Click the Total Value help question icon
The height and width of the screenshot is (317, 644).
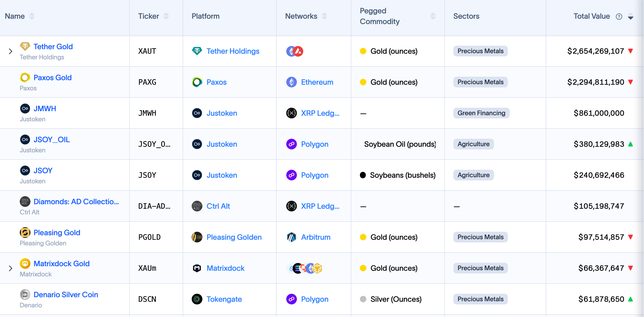click(619, 17)
